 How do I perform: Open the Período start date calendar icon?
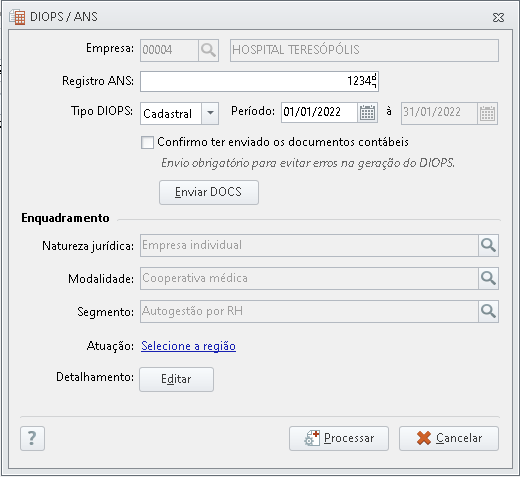pos(367,113)
